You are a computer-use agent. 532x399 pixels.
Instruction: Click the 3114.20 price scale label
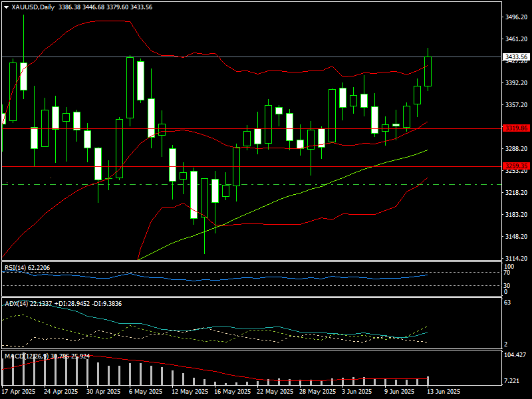click(x=516, y=259)
